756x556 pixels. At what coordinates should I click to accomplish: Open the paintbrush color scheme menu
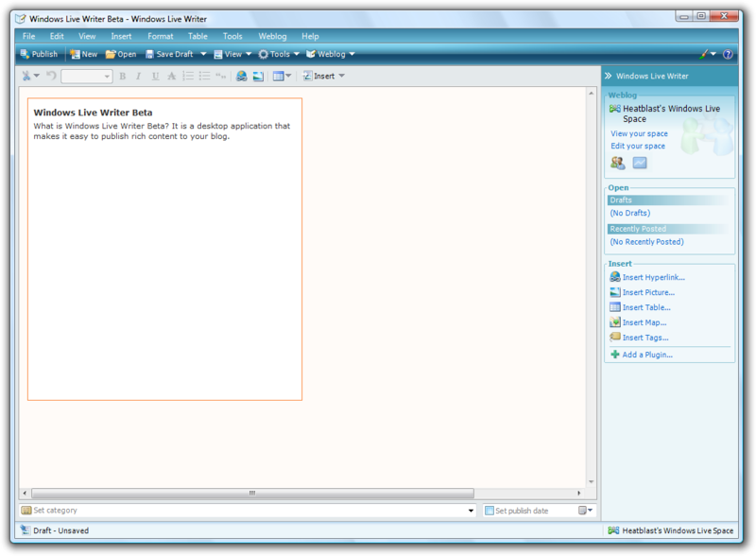point(707,54)
